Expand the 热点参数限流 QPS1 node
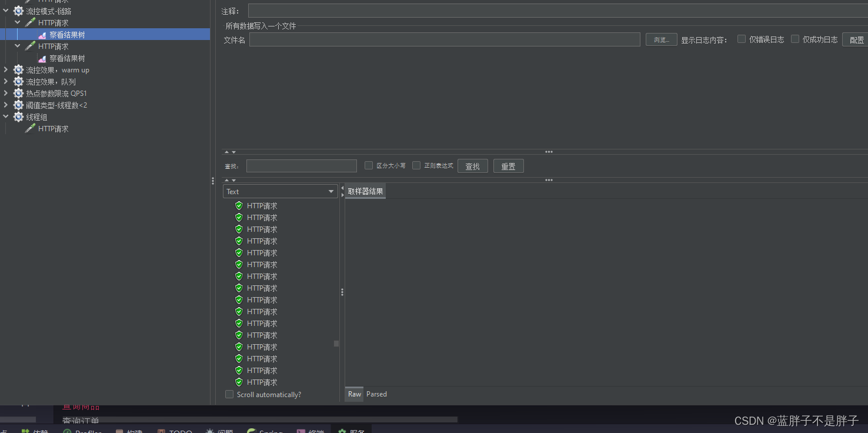 [x=6, y=93]
